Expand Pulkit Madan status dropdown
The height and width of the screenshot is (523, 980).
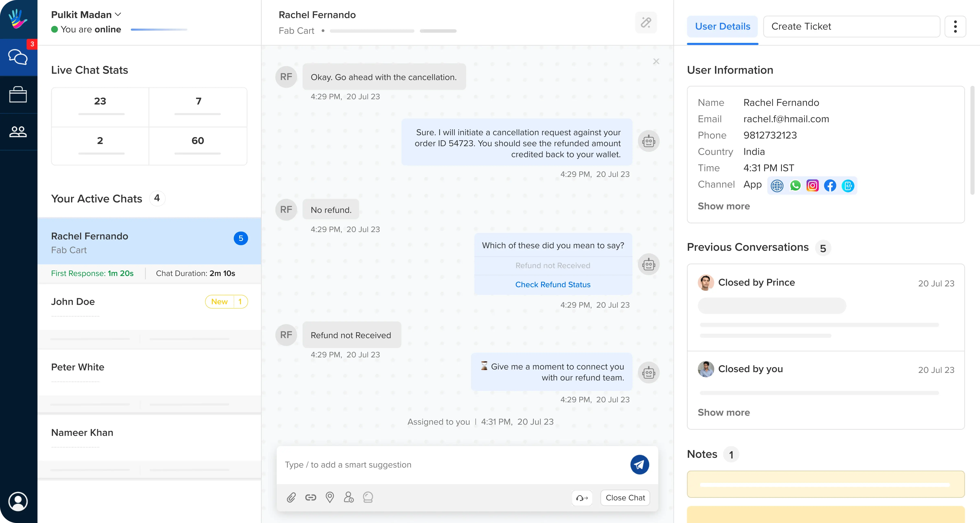(118, 14)
